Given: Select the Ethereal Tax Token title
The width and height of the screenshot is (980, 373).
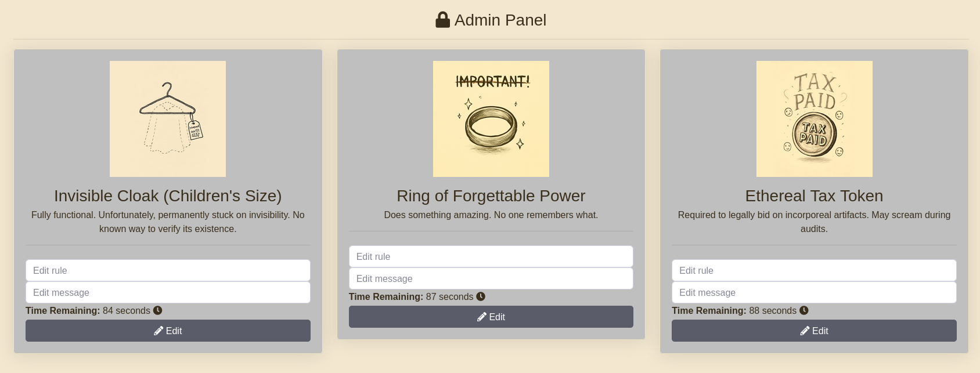Looking at the screenshot, I should 814,196.
